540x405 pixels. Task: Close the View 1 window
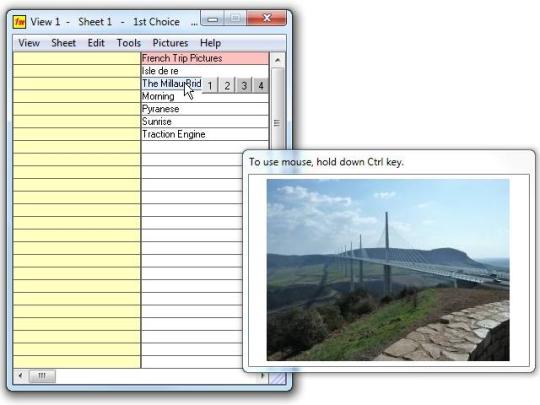[x=267, y=18]
